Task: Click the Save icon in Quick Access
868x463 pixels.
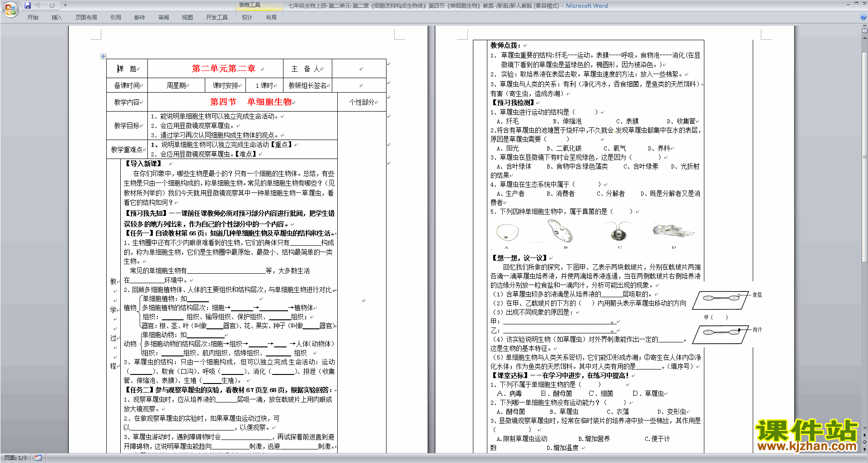Action: 28,5
